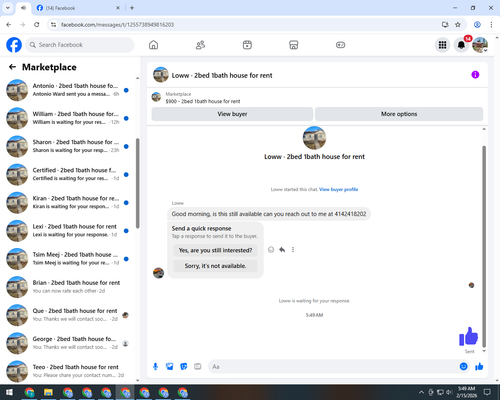Click the Aa message input field
This screenshot has height=400, width=500.
[333, 367]
